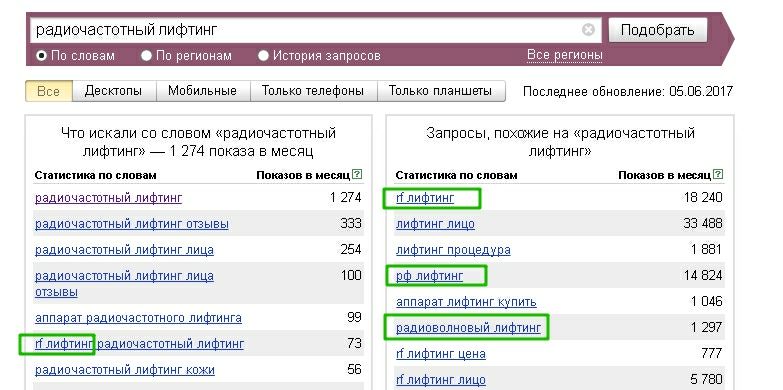Click the '14 824' impressions value
Viewport: 783px width, 390px height.
click(x=703, y=275)
